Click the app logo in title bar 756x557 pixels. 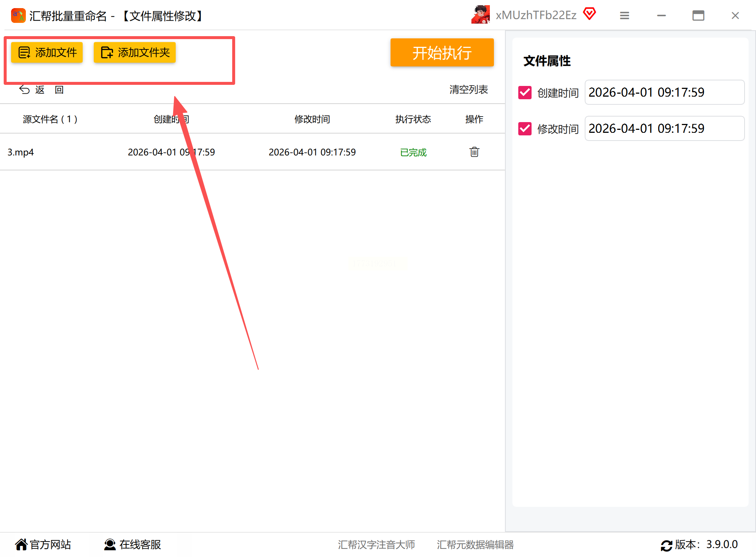(18, 15)
